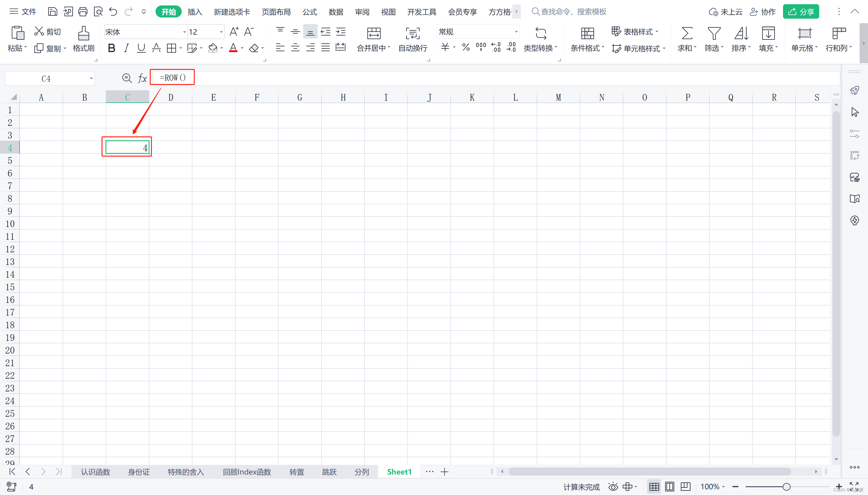The height and width of the screenshot is (495, 868).
Task: Toggle center horizontal alignment
Action: [x=295, y=48]
